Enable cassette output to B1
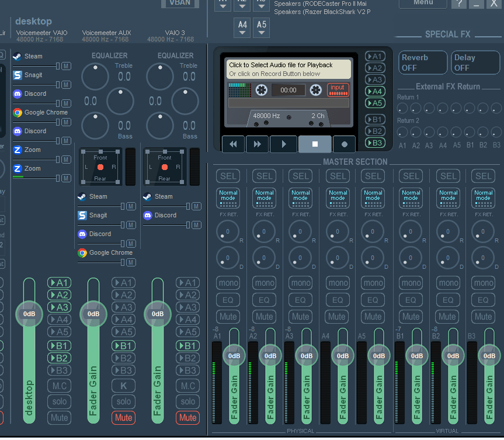The height and width of the screenshot is (440, 504). point(375,120)
